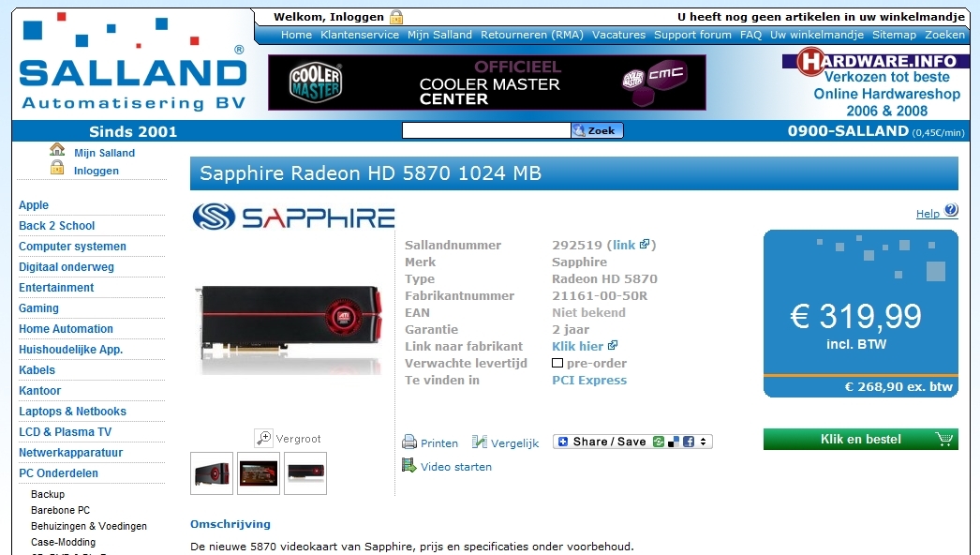Screen dimensions: 980x555
Task: Open Gaming category
Action: (x=38, y=308)
